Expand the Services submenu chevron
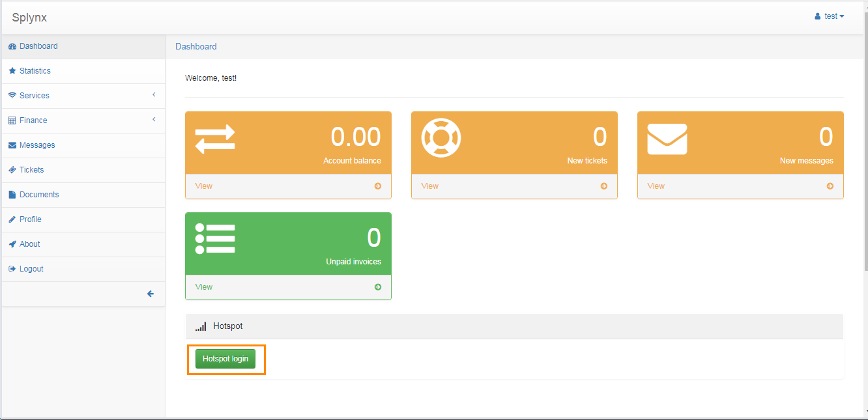The image size is (868, 420). pyautogui.click(x=154, y=95)
